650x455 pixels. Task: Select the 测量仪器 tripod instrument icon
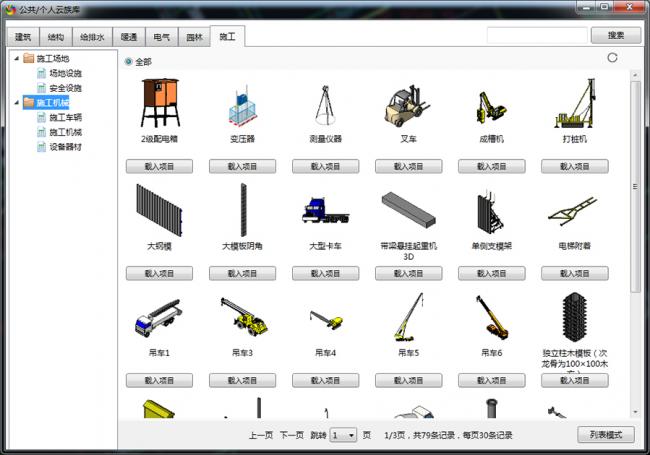[x=325, y=105]
